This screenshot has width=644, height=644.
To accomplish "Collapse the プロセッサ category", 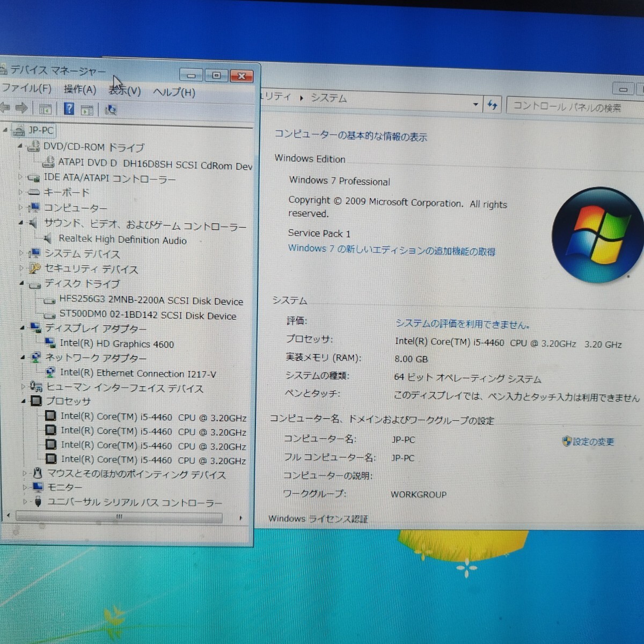I will [24, 400].
